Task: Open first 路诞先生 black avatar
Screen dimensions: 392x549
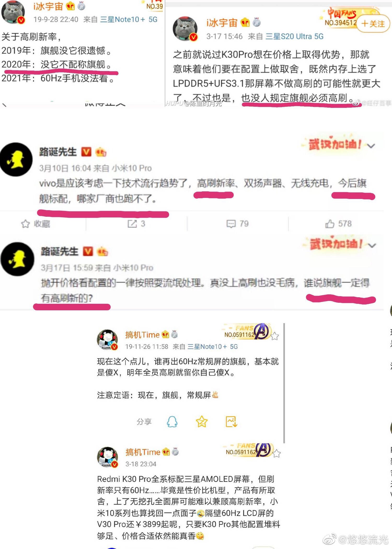Action: point(16,159)
